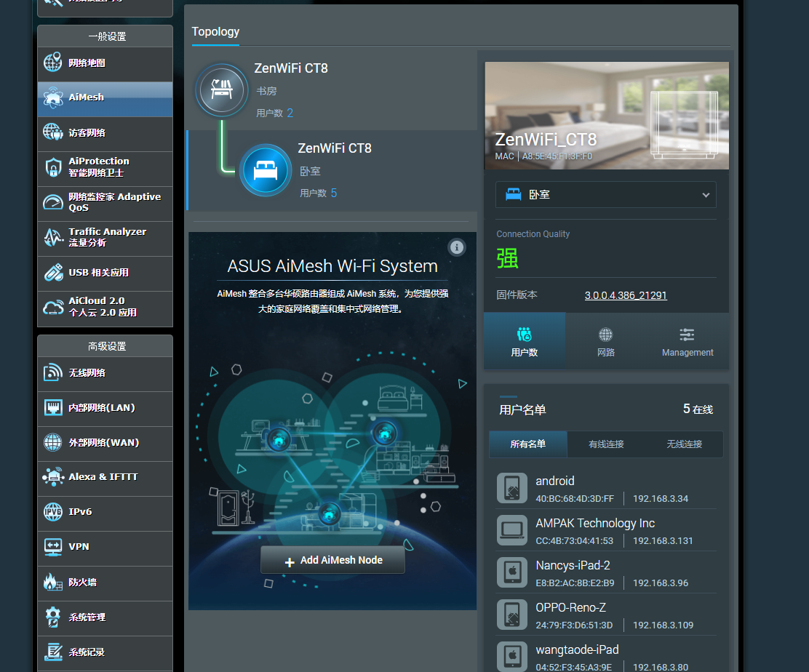Select the AiMesh sidebar icon

point(52,97)
